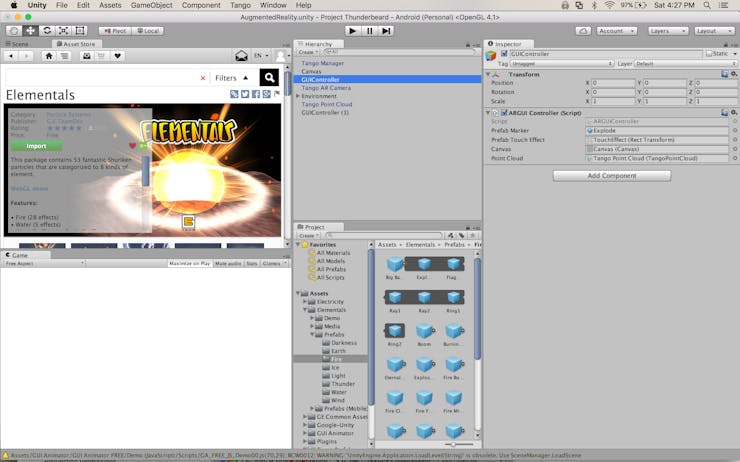Toggle Local/Global handle rotation

click(147, 31)
